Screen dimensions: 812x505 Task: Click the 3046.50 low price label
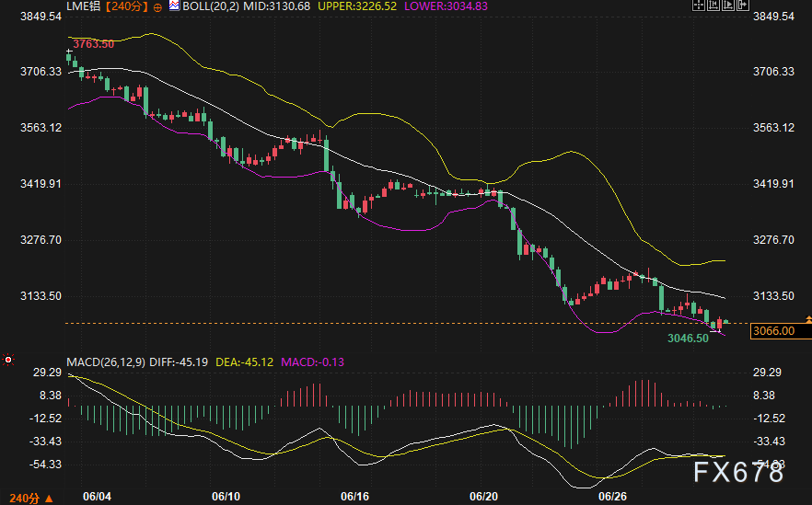(688, 339)
